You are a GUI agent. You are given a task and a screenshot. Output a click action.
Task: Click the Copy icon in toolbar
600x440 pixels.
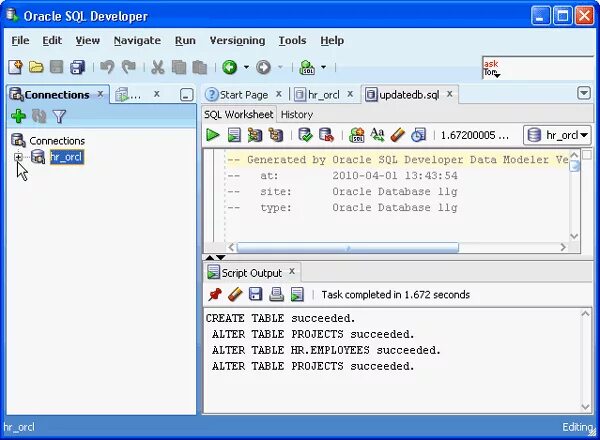pyautogui.click(x=179, y=67)
